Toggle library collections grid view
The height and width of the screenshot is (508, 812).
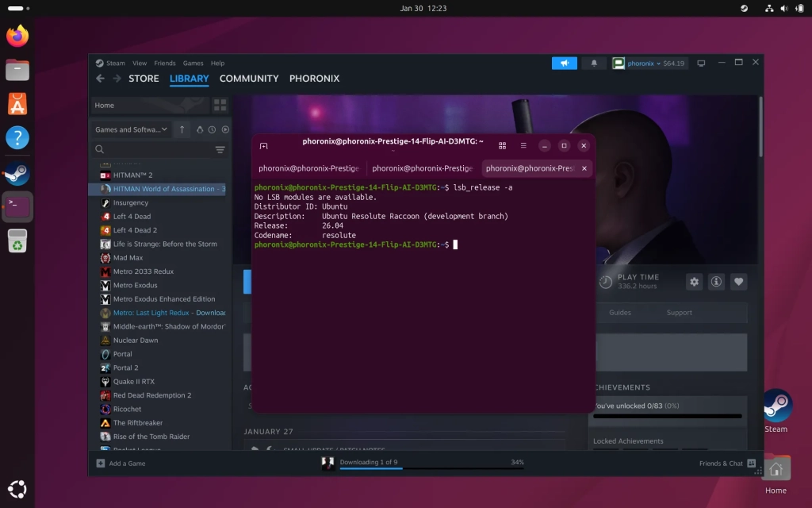(220, 105)
